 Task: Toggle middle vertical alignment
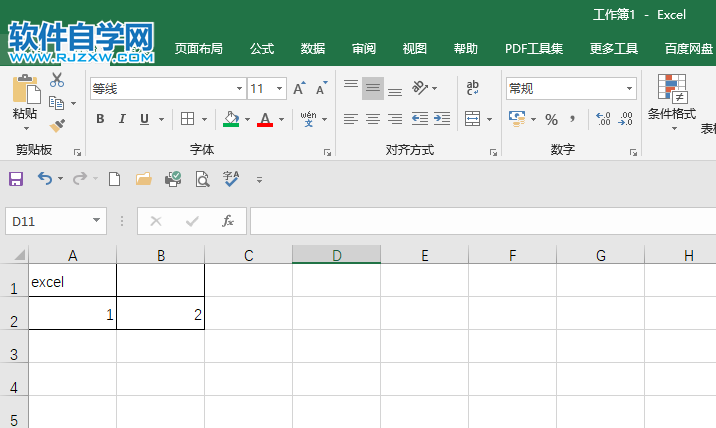click(373, 88)
